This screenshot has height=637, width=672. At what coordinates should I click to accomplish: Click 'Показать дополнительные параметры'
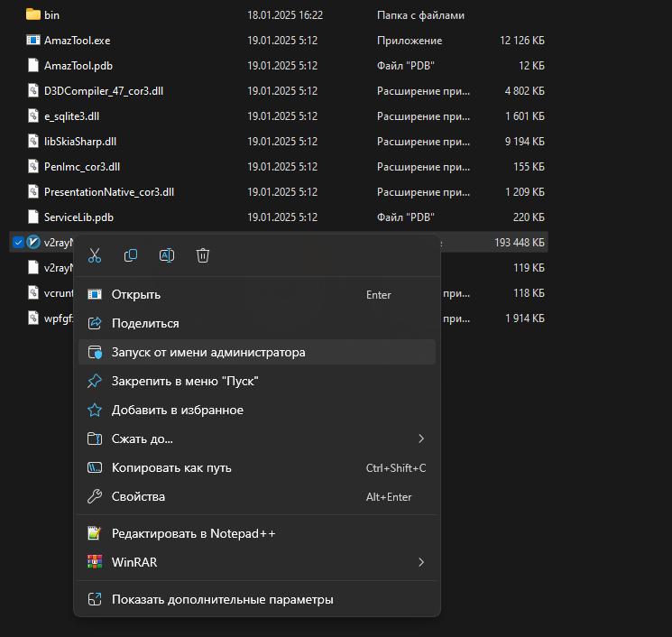click(222, 599)
